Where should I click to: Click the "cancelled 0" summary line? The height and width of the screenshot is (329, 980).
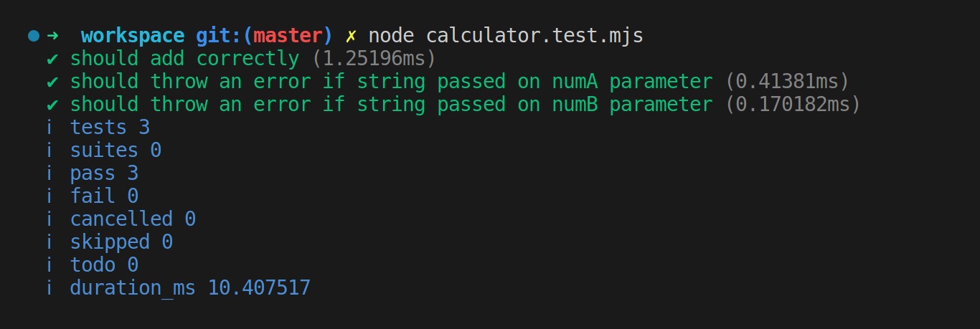(x=133, y=219)
